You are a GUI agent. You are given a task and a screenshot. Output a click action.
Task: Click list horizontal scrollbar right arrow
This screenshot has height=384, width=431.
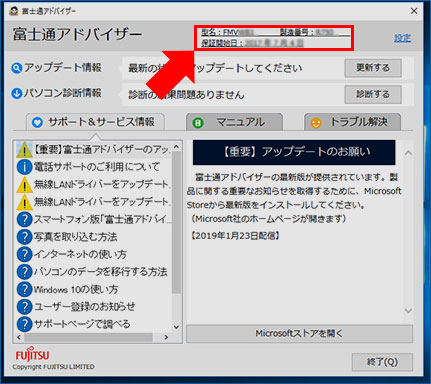point(166,337)
